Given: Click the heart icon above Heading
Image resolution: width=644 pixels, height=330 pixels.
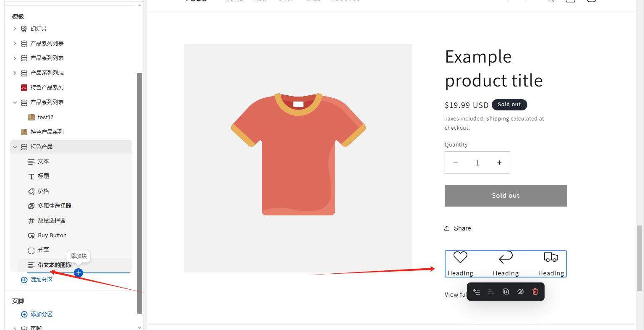Looking at the screenshot, I should [460, 257].
